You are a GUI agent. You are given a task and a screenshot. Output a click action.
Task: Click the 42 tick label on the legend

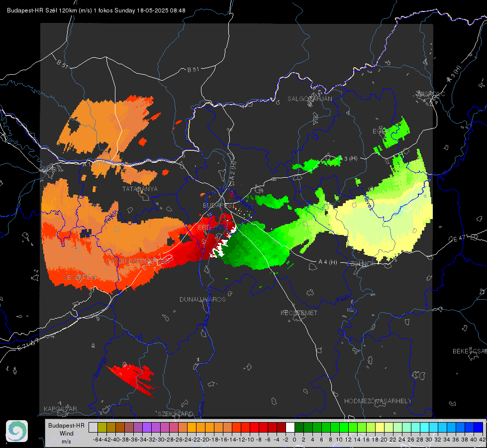tap(482, 440)
